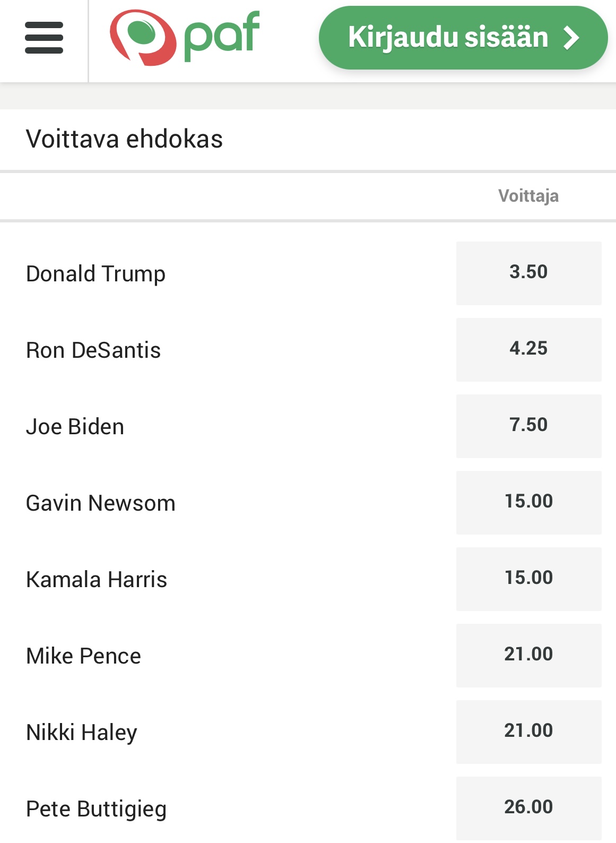Click the Nikki Haley candidate name

82,733
